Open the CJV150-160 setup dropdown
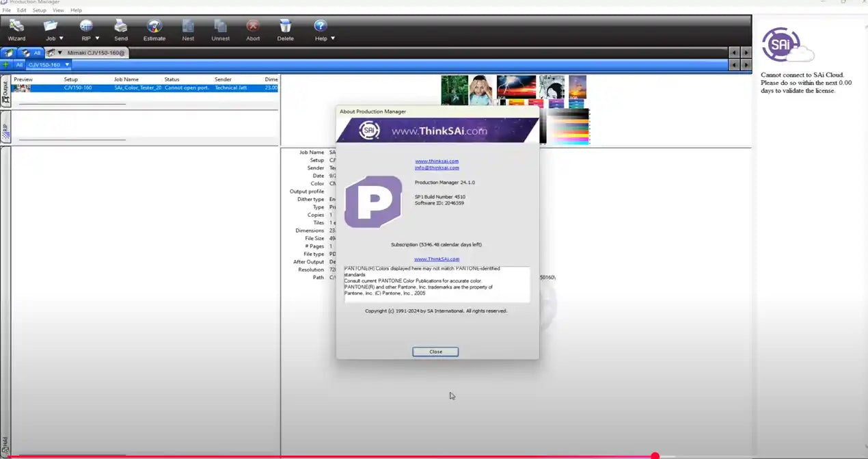The width and height of the screenshot is (868, 459). pos(67,64)
